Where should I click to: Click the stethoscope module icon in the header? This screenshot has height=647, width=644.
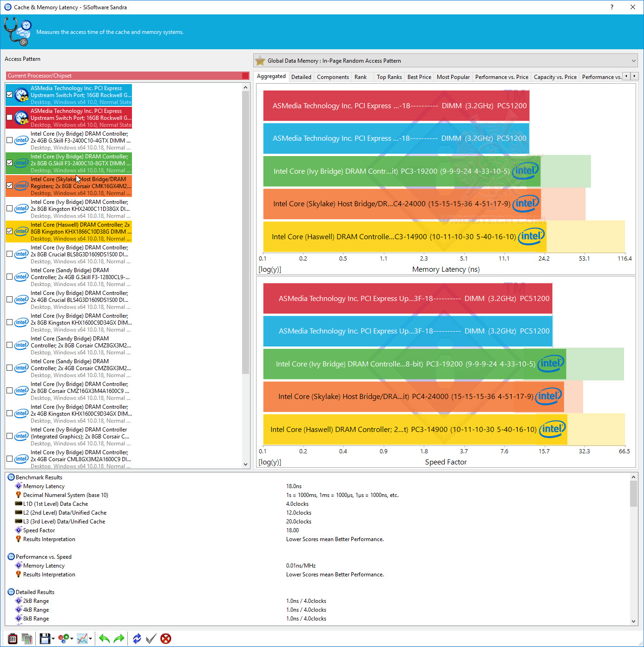click(x=18, y=32)
